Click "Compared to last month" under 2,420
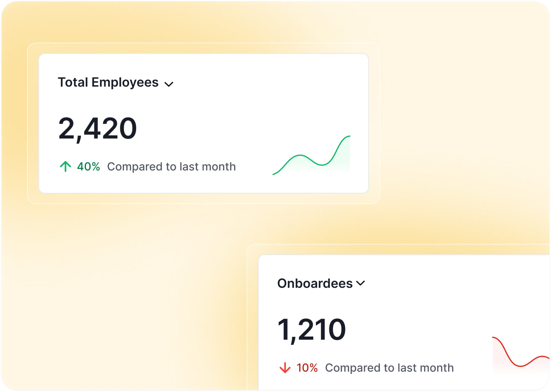 [171, 167]
